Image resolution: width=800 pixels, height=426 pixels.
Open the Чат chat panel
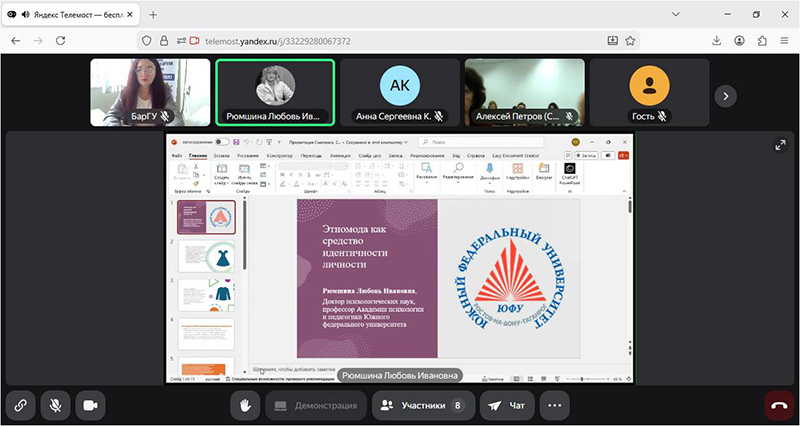pos(507,405)
